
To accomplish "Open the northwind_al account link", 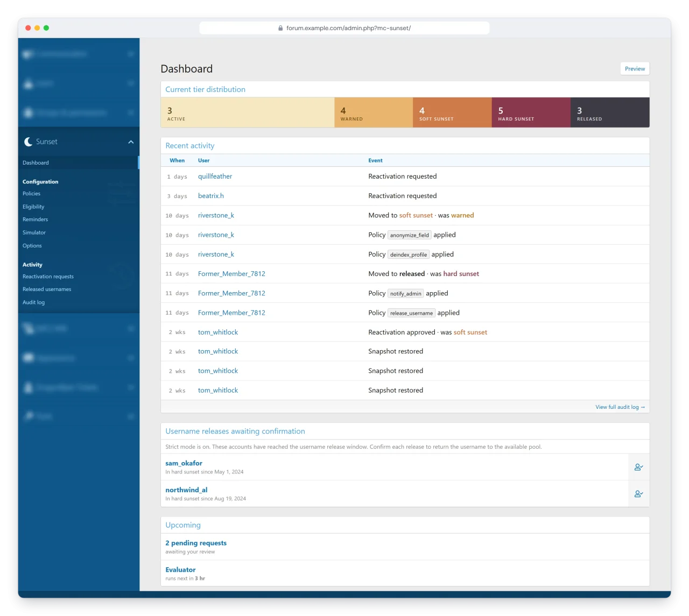I will [186, 490].
